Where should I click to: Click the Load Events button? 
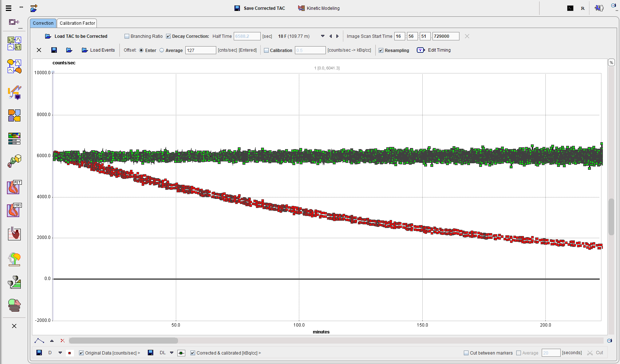tap(98, 50)
